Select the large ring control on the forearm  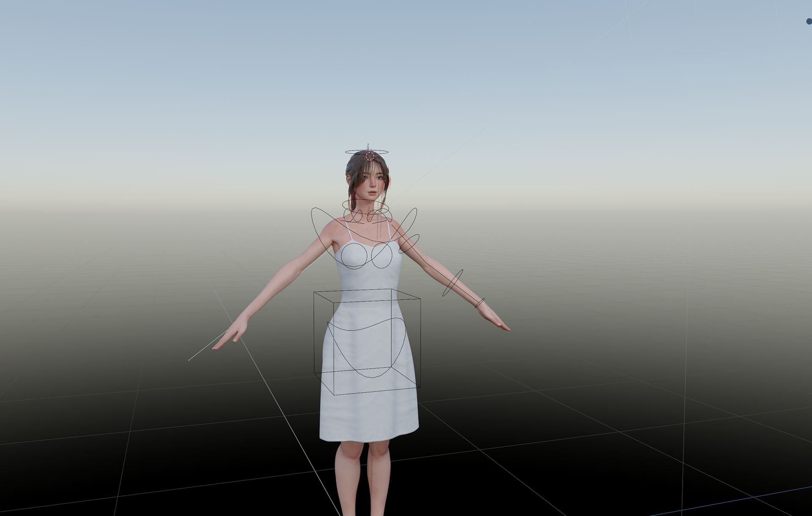(453, 283)
